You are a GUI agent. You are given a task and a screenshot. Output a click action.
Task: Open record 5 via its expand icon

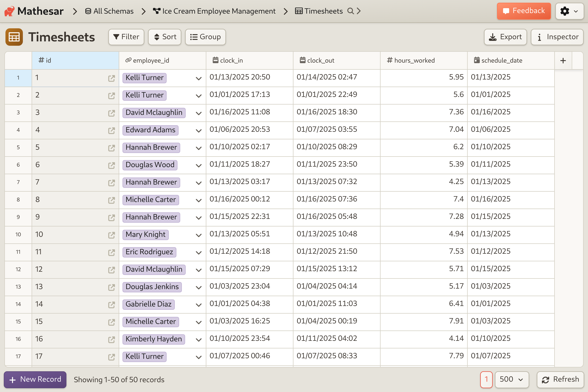(111, 148)
